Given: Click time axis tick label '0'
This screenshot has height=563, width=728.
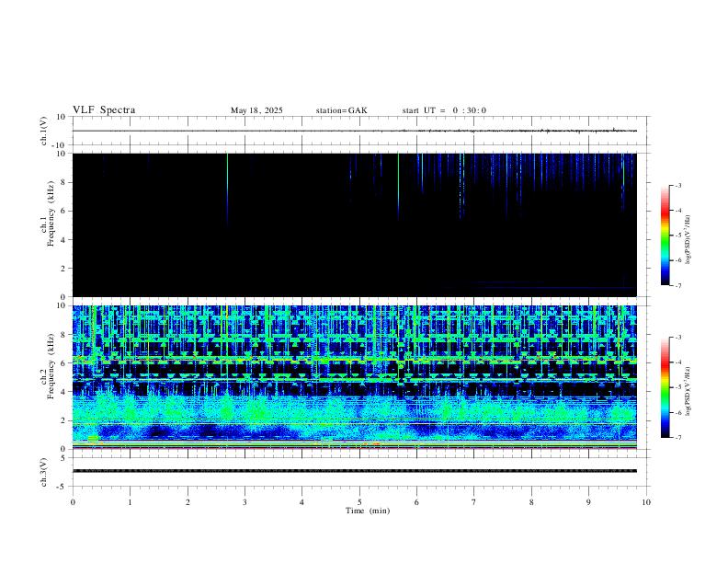Looking at the screenshot, I should coord(73,502).
